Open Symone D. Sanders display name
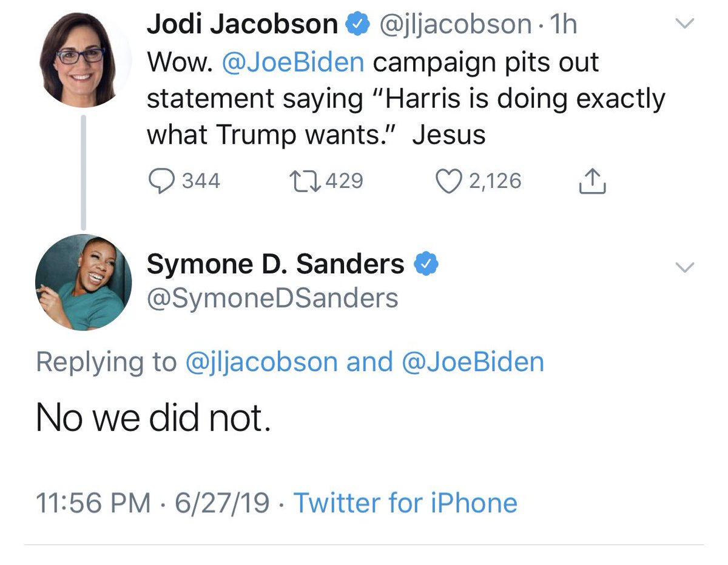The height and width of the screenshot is (565, 728). coord(276,264)
